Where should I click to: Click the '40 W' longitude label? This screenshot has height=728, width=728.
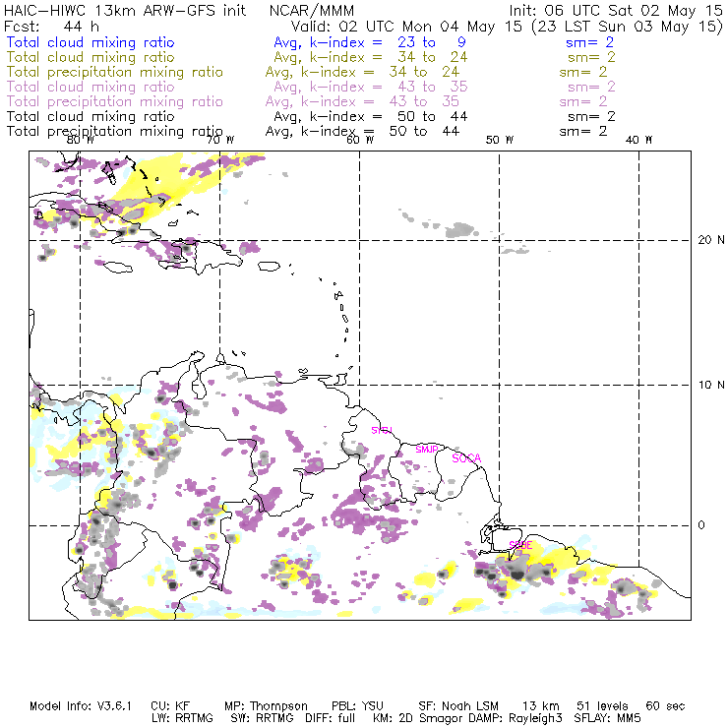point(638,140)
